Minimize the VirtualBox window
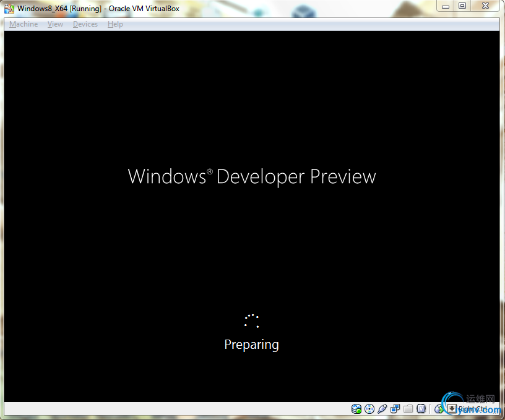505x420 pixels. point(446,6)
